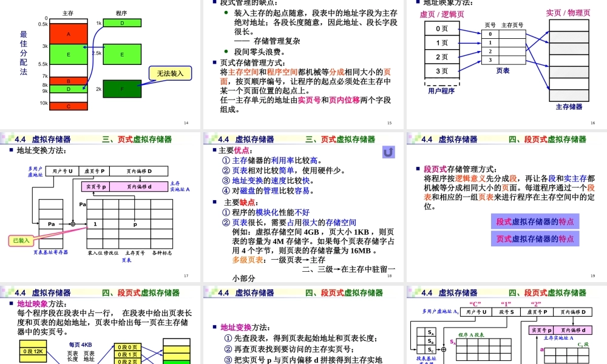Image resolution: width=607 pixels, height=364 pixels.
Task: Select the 已装入 callout
Action: 21,240
